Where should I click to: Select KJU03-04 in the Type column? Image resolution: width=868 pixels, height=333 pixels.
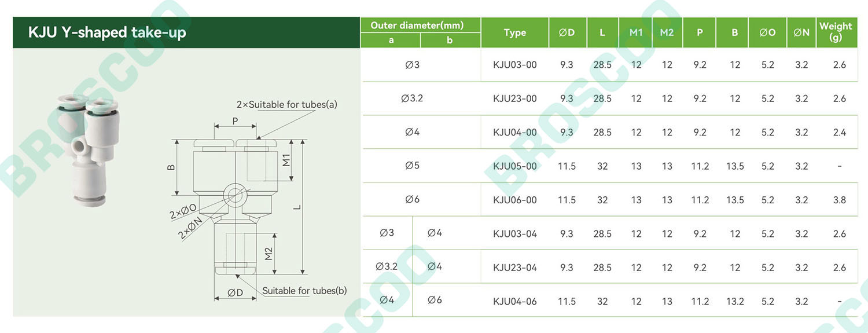tap(514, 234)
